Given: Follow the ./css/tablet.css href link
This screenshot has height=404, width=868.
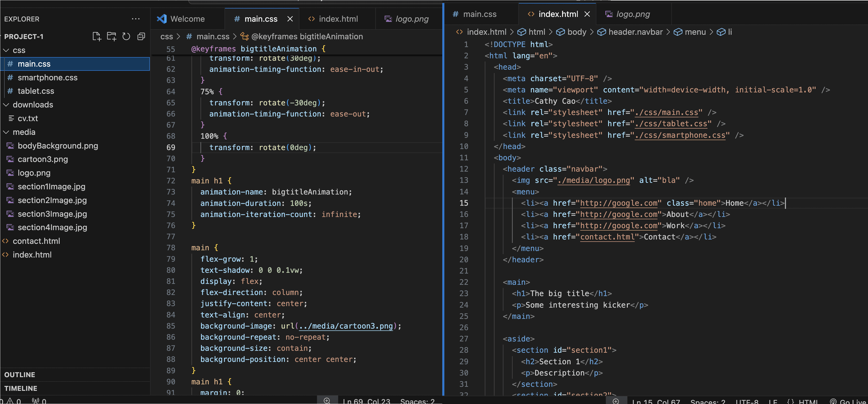Looking at the screenshot, I should 671,124.
